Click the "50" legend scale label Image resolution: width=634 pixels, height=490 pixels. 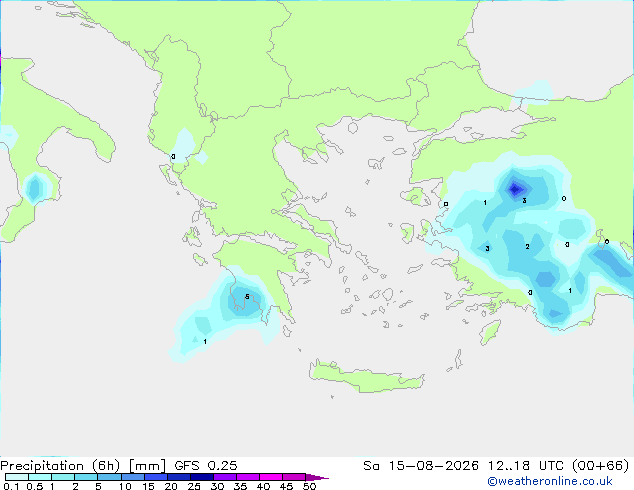[309, 486]
